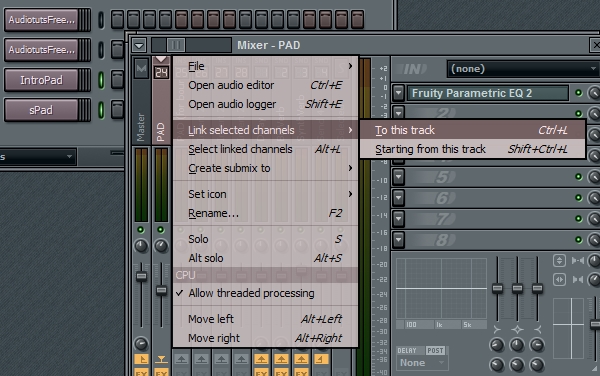The image size is (600, 376).
Task: Click the swap left-right channels icon
Action: pos(559,279)
